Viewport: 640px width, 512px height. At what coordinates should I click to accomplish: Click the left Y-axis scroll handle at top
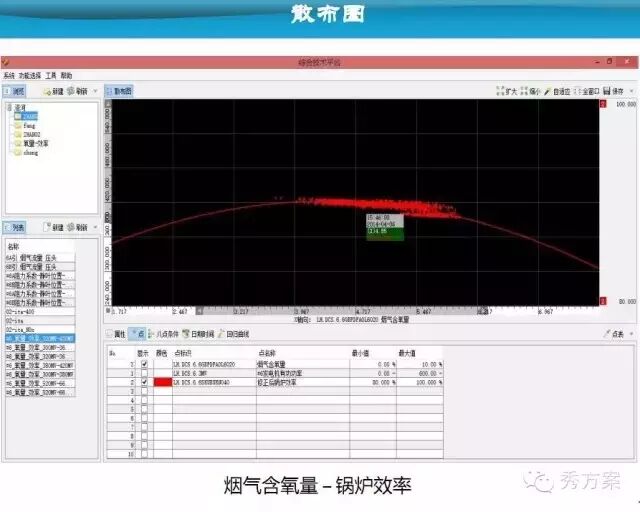(x=108, y=104)
